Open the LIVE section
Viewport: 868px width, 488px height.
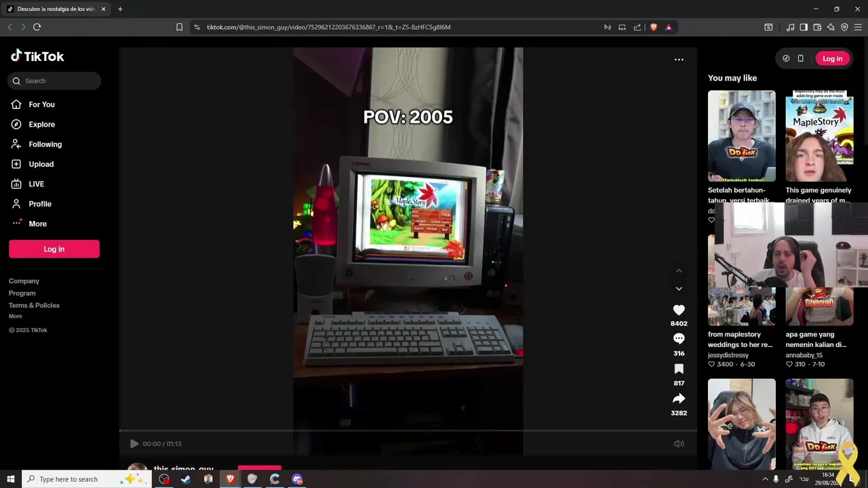coord(36,184)
